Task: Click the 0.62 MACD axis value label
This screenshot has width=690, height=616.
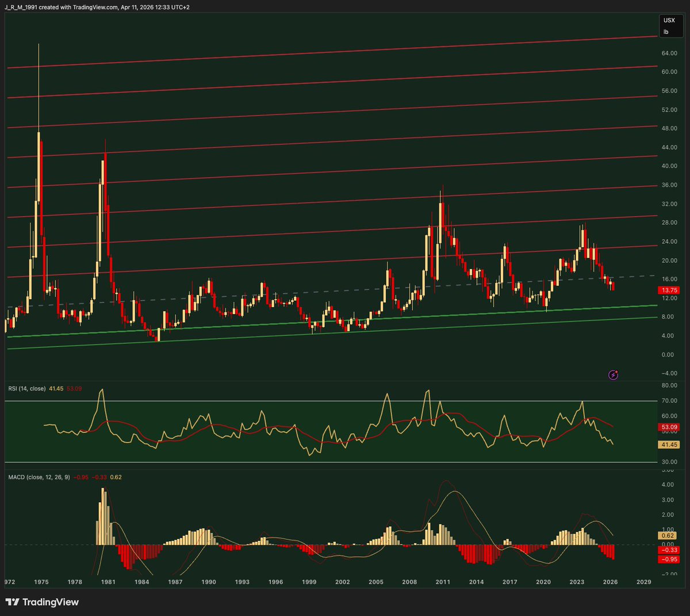Action: coord(668,535)
